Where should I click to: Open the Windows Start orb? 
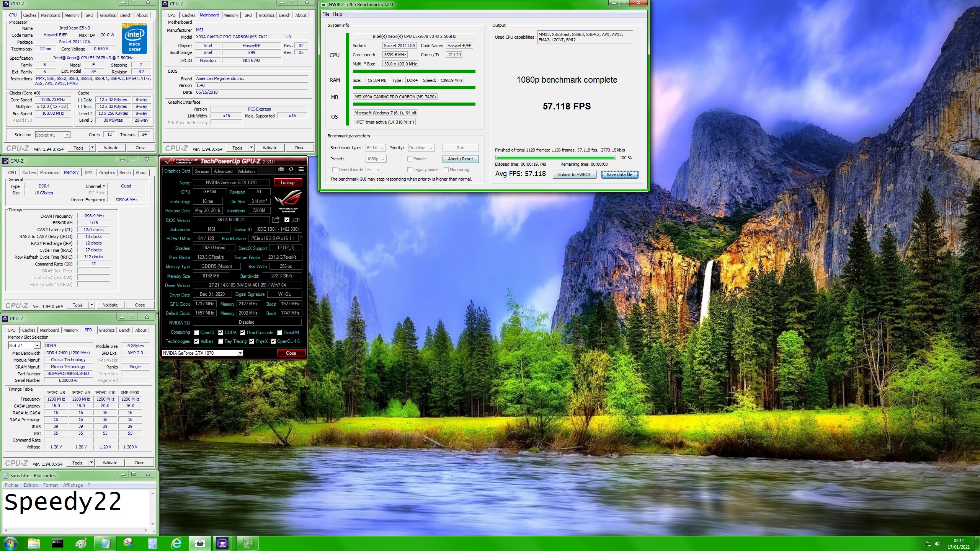click(10, 543)
